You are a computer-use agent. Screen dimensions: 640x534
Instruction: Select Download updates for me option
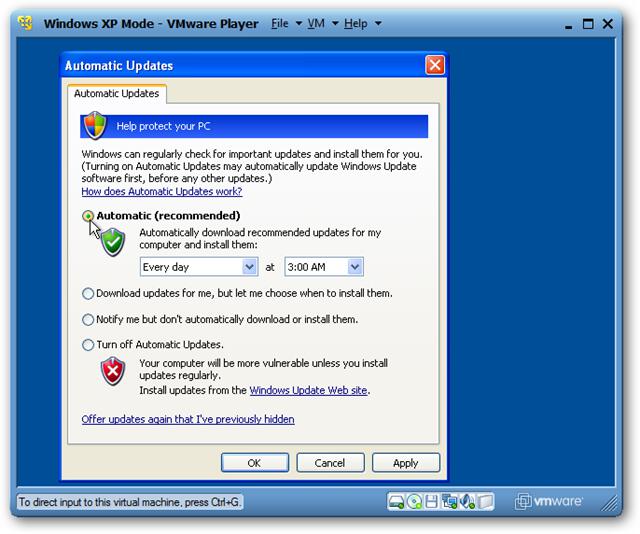88,294
